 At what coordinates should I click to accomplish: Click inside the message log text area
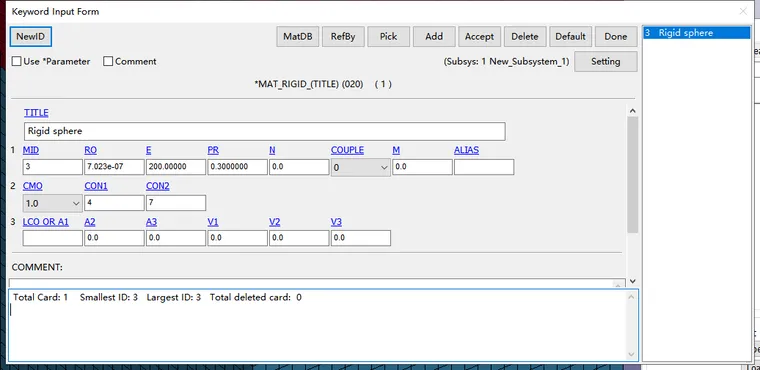[x=317, y=325]
